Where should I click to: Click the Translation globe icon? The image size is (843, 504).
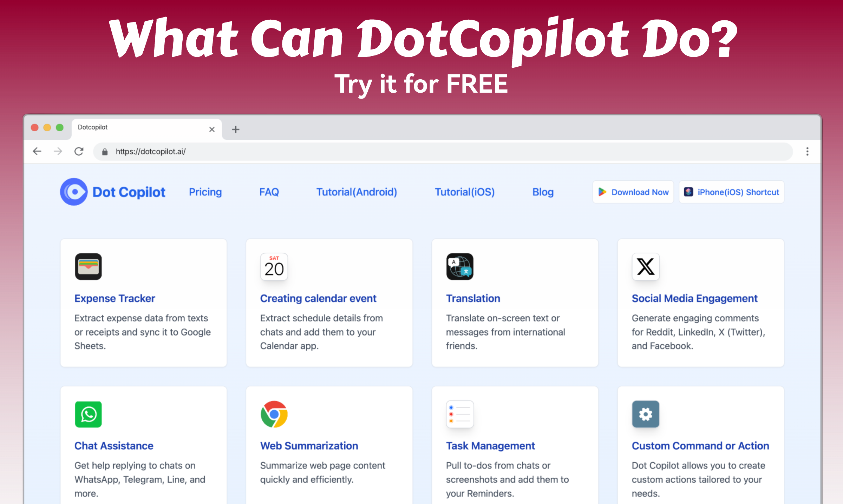[460, 267]
